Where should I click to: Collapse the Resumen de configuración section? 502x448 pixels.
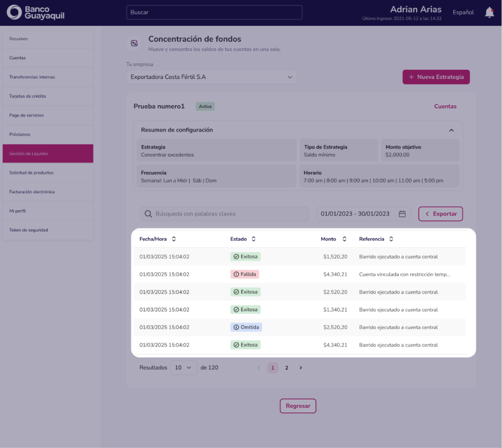point(452,130)
